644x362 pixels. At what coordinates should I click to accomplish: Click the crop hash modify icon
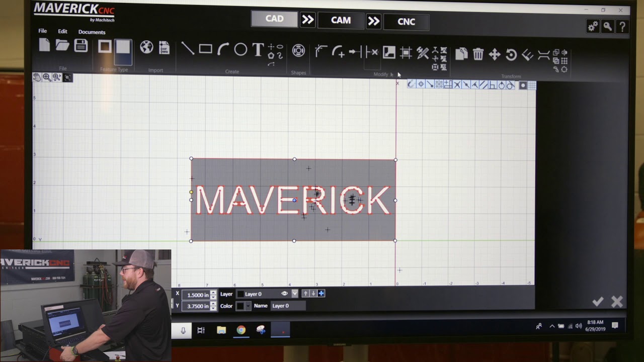click(x=406, y=52)
